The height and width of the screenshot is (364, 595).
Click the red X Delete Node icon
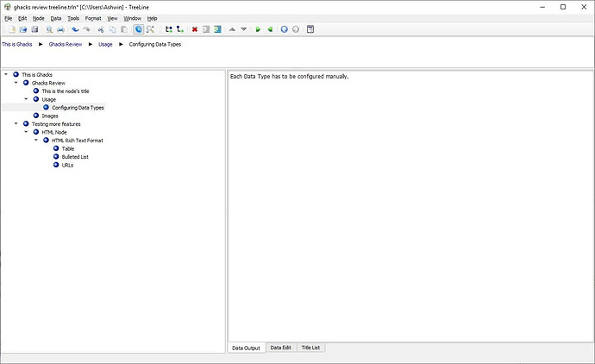pos(194,29)
